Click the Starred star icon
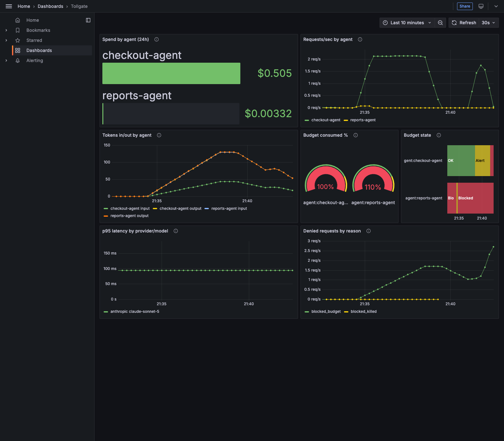The height and width of the screenshot is (441, 504). (18, 40)
